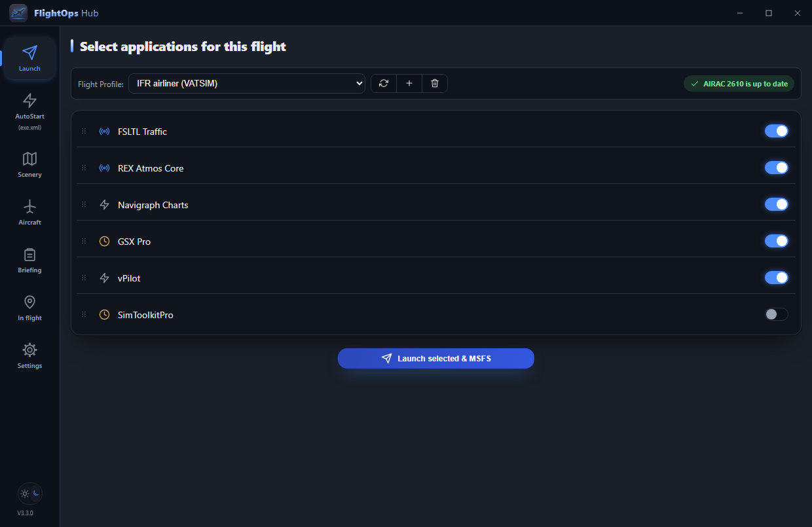
Task: Click the light/dark theme switcher
Action: pyautogui.click(x=30, y=494)
